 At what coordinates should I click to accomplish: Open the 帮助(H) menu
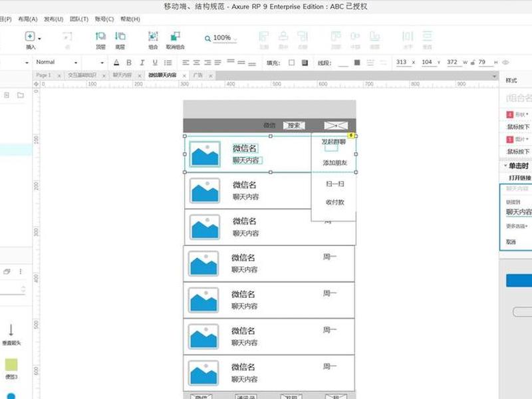pos(130,19)
